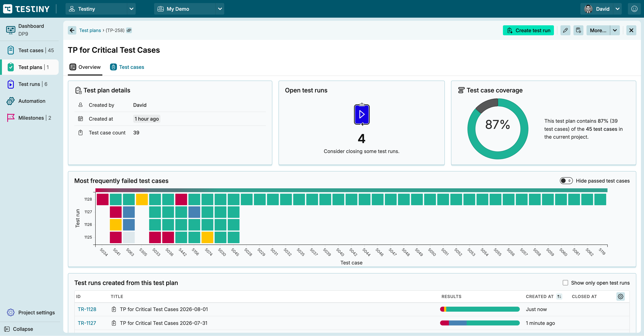This screenshot has height=336, width=644.
Task: Click the Test case coverage header icon
Action: pos(461,90)
